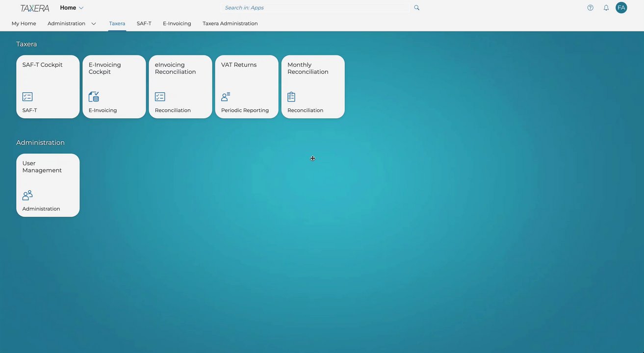Open the notifications bell
The height and width of the screenshot is (353, 644).
[x=606, y=8]
